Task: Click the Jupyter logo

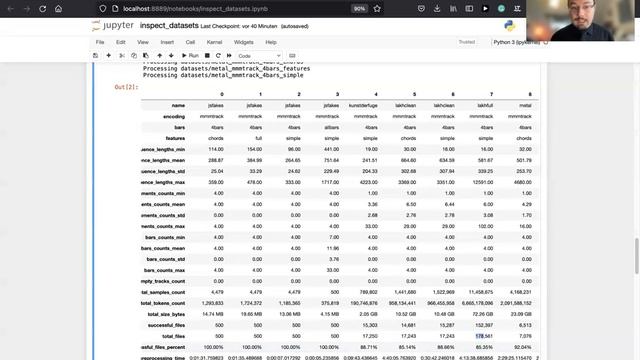Action: 113,26
